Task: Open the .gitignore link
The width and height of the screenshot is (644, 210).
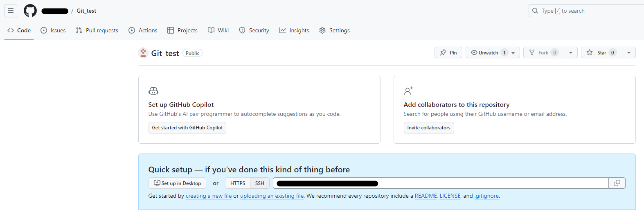Action: [486, 196]
